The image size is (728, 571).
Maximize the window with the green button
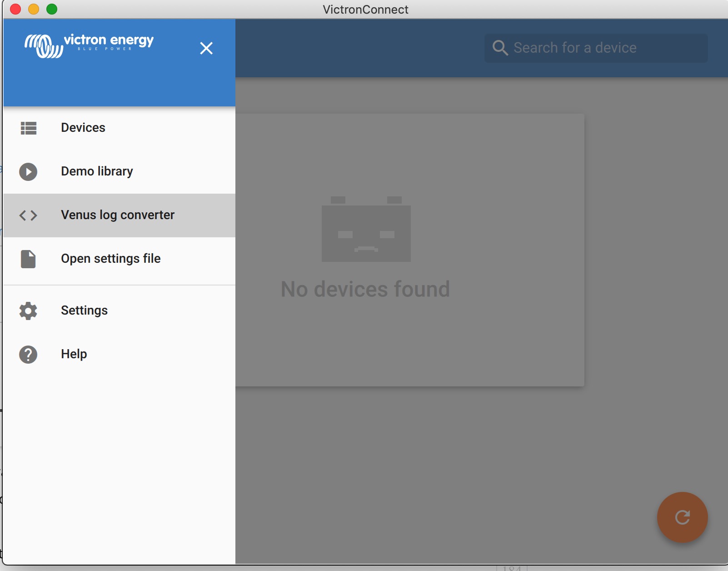coord(52,9)
